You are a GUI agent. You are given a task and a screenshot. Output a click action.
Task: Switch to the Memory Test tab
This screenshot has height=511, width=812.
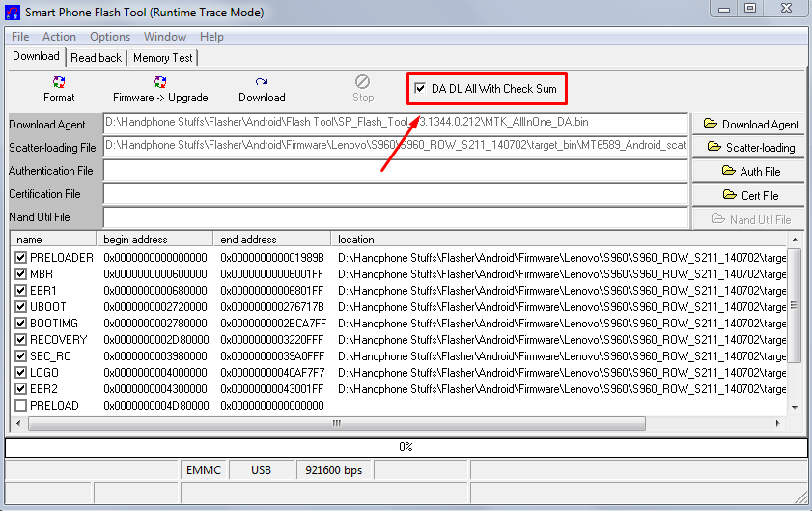(x=162, y=58)
